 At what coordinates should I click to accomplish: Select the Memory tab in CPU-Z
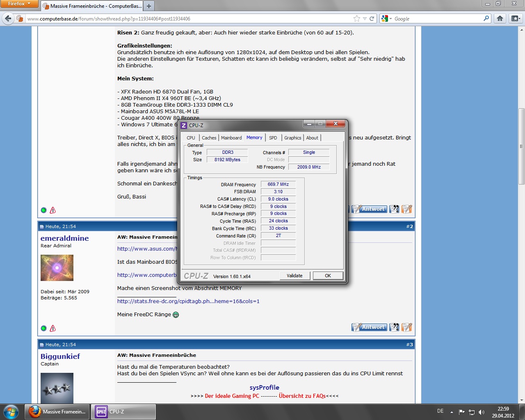click(254, 137)
